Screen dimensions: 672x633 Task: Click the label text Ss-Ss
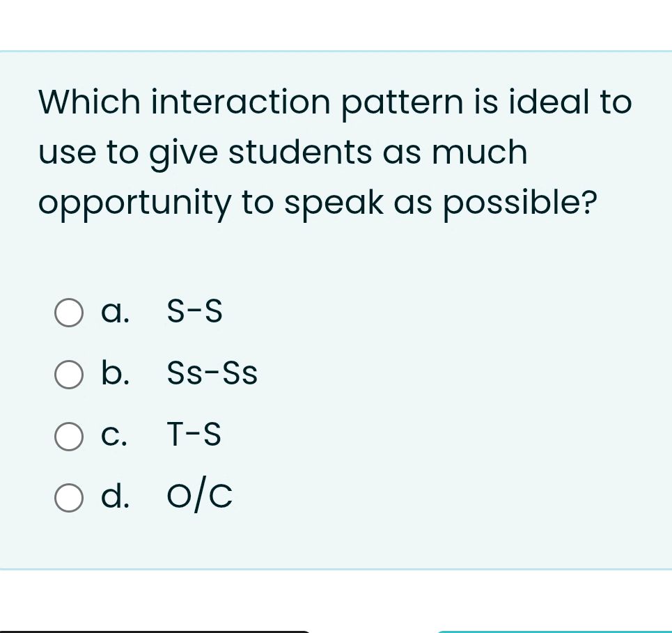[x=212, y=374]
